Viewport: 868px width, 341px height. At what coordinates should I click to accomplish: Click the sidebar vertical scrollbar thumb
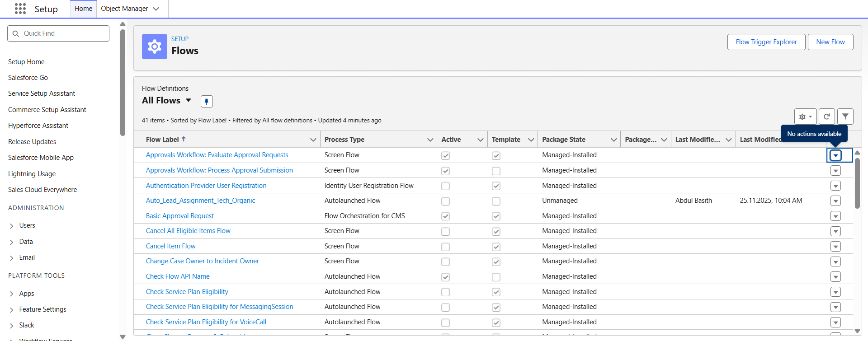(x=123, y=83)
